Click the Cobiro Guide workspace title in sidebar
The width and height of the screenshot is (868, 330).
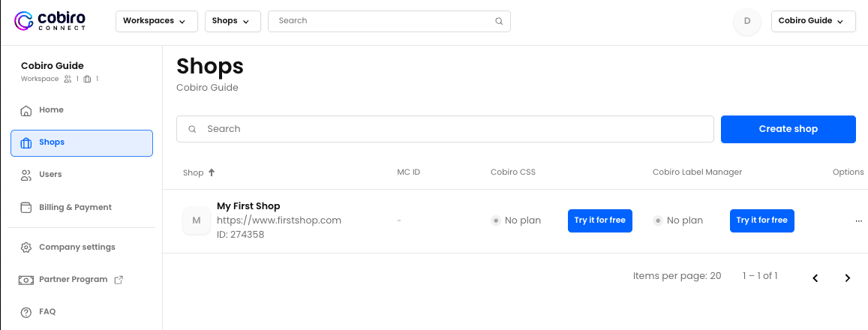(x=52, y=66)
